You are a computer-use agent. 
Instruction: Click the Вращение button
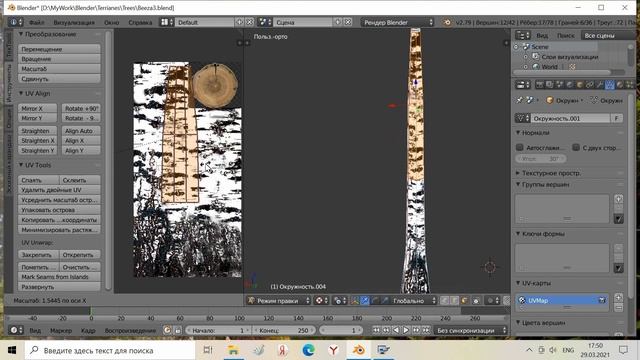(x=59, y=59)
